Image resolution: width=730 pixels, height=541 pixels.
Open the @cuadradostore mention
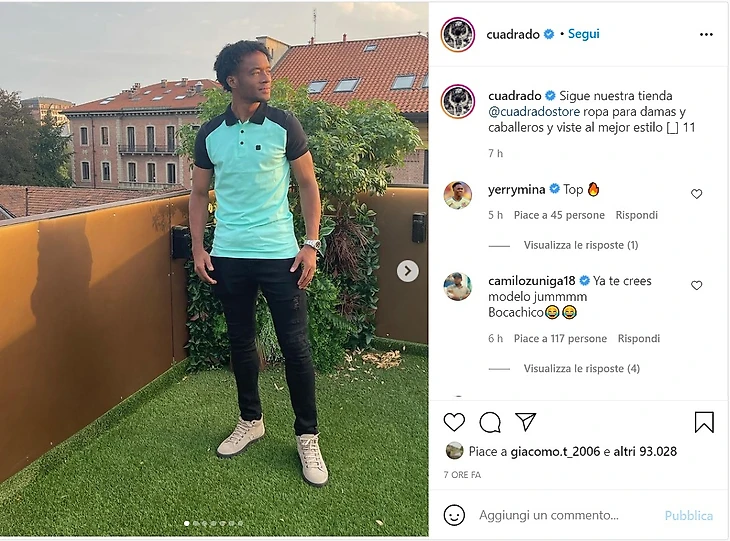[x=534, y=112]
